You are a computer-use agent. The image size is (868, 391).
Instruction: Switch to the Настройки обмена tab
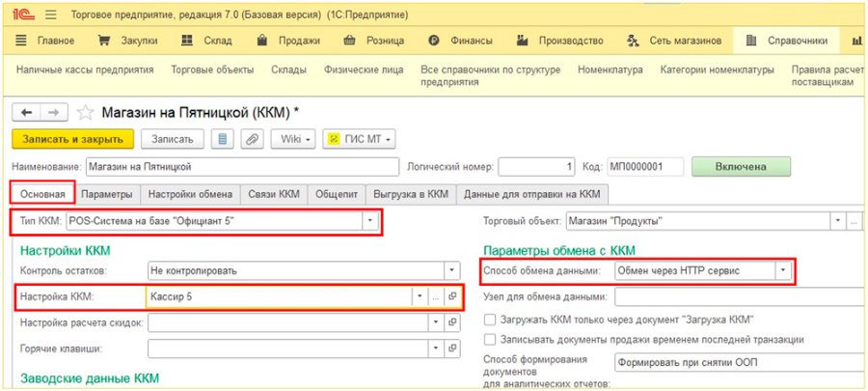click(x=190, y=194)
